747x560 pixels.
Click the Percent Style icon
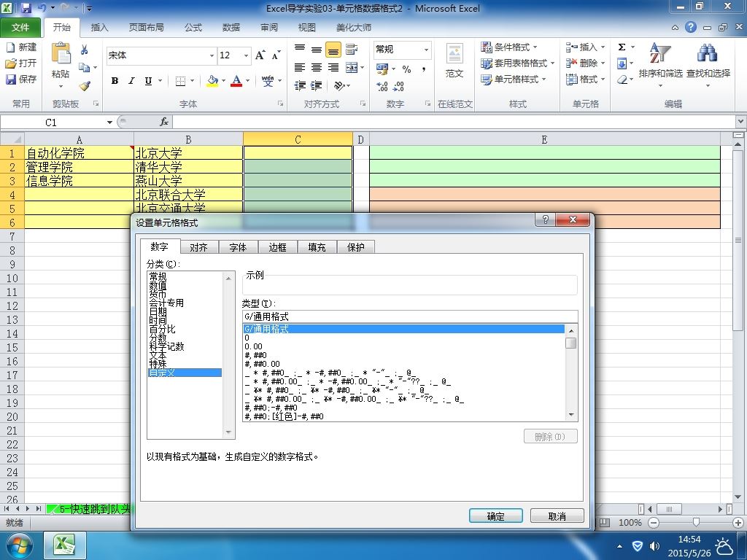406,69
